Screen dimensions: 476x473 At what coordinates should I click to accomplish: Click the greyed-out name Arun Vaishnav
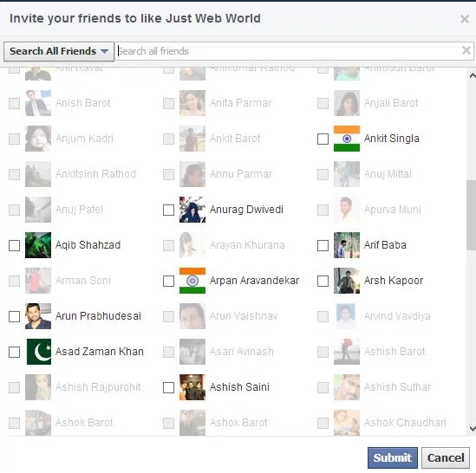pyautogui.click(x=244, y=316)
